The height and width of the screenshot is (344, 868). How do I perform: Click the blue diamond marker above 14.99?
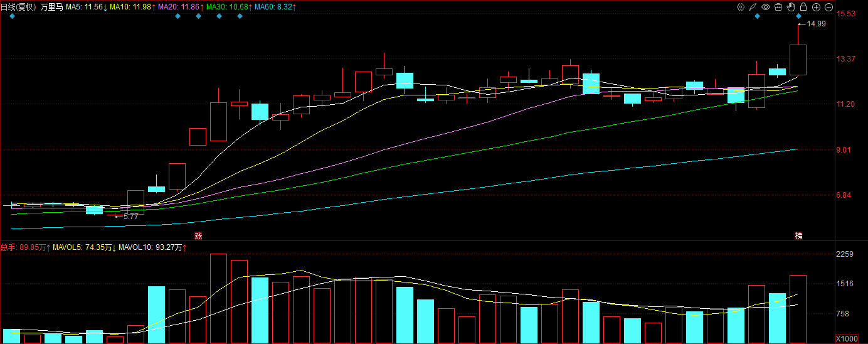click(798, 16)
